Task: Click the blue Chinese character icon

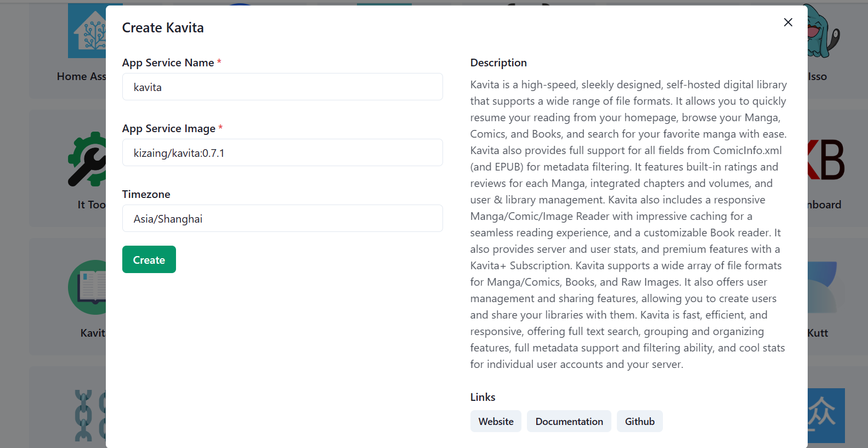Action: 826,415
